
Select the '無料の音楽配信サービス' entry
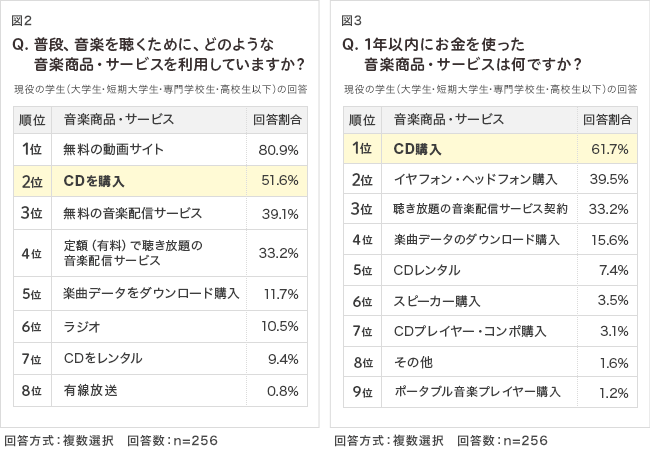pyautogui.click(x=132, y=213)
